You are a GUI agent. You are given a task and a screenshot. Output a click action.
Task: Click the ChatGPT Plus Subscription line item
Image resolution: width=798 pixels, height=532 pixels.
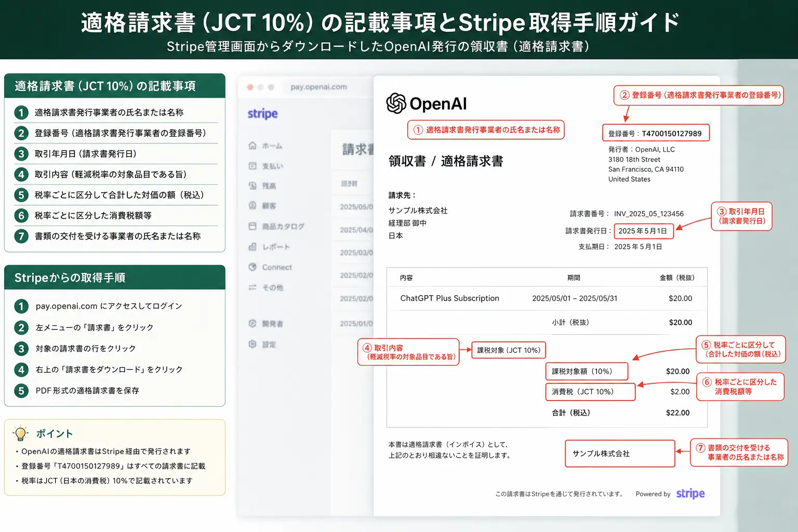point(449,298)
